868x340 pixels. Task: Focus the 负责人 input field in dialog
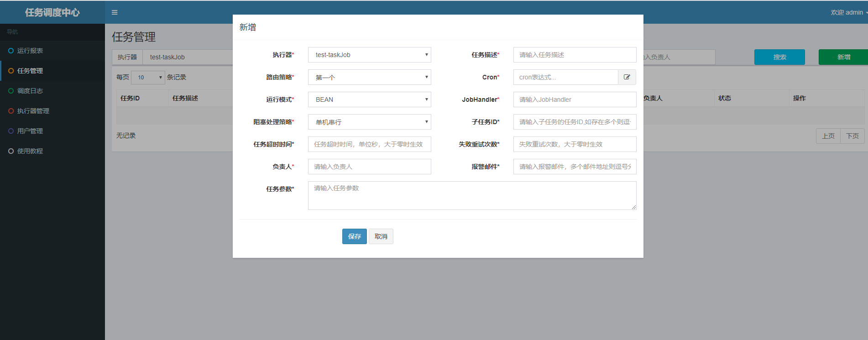point(370,167)
